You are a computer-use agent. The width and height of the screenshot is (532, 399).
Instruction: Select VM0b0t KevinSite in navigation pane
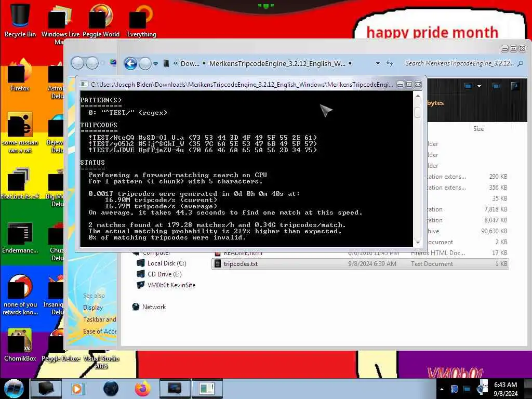click(166, 285)
